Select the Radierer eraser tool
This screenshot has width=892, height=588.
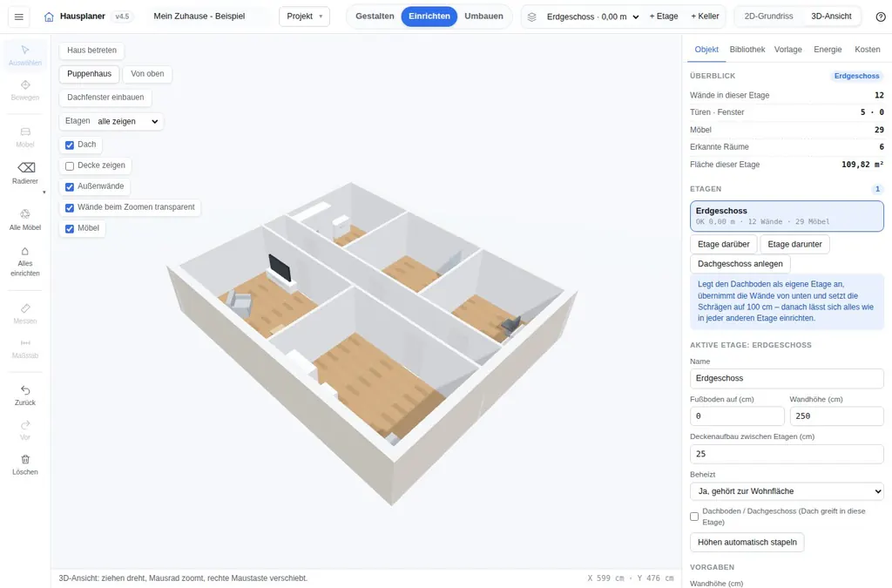tap(25, 172)
